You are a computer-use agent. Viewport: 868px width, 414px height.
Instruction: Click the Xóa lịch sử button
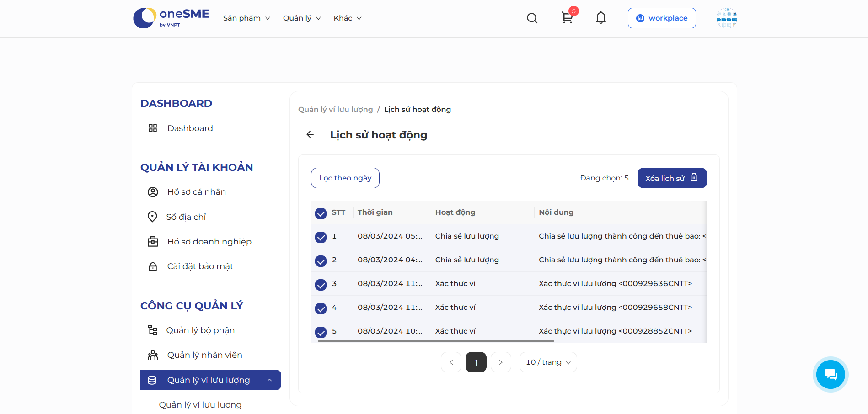pos(672,178)
